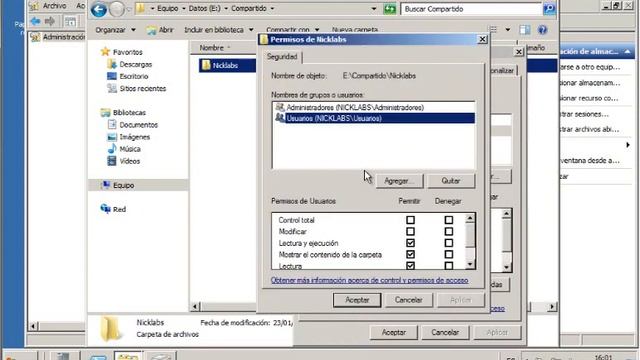Click the Explorer back arrow button

coord(99,9)
